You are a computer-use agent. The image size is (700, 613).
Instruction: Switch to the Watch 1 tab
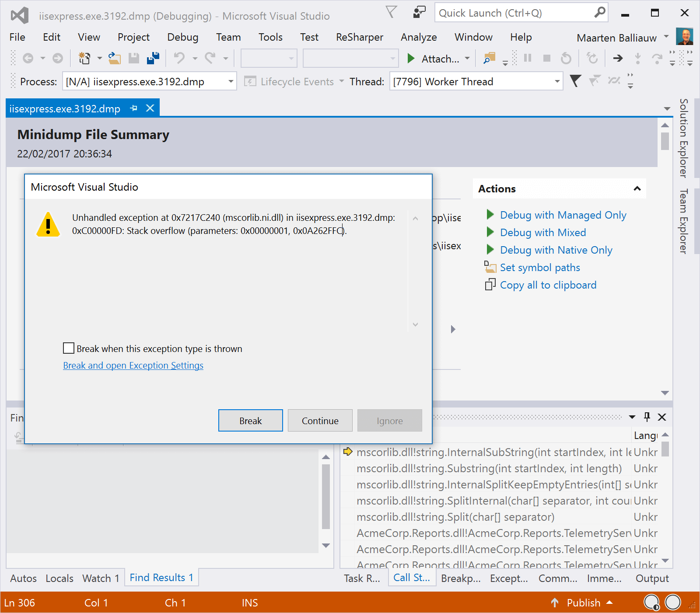(x=101, y=578)
